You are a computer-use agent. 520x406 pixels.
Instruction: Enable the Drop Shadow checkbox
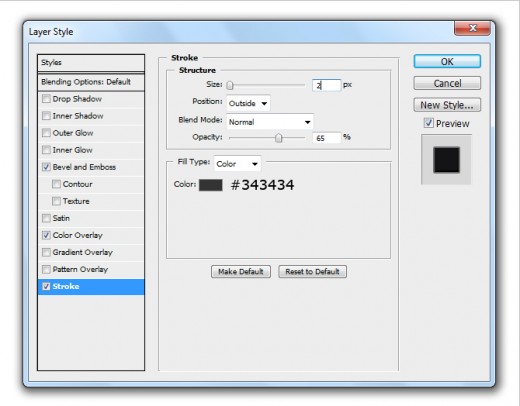click(x=46, y=99)
